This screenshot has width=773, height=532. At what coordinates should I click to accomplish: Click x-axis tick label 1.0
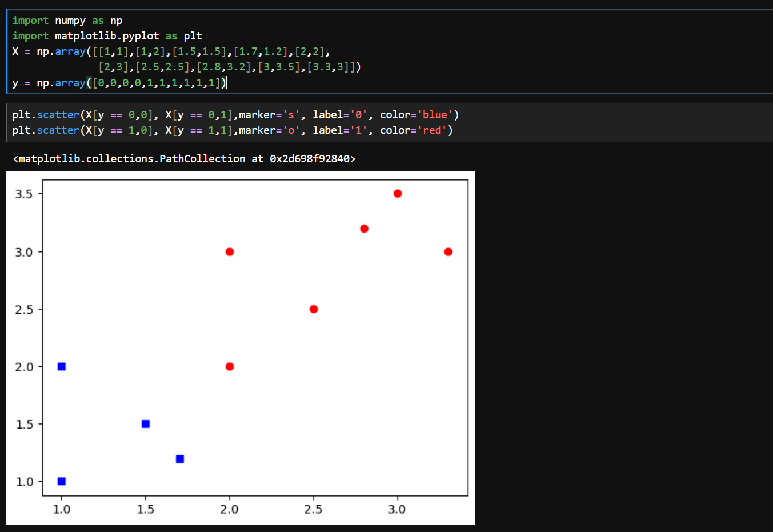pyautogui.click(x=62, y=509)
